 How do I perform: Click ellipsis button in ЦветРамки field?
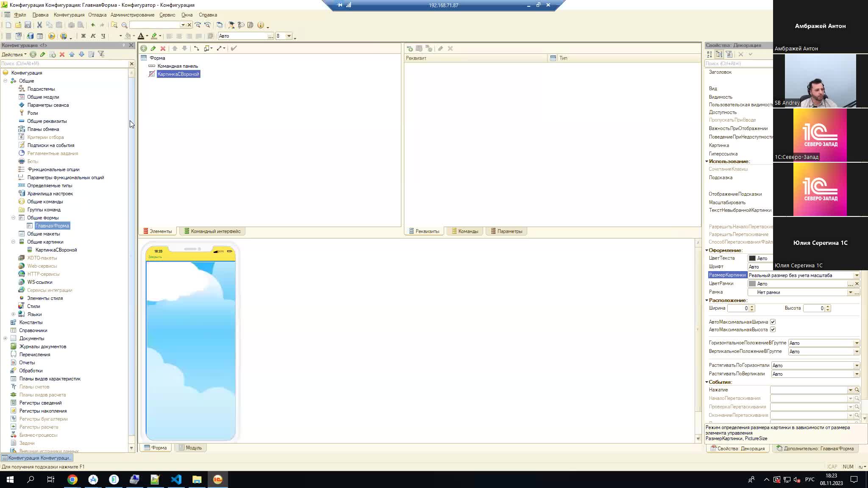[850, 284]
